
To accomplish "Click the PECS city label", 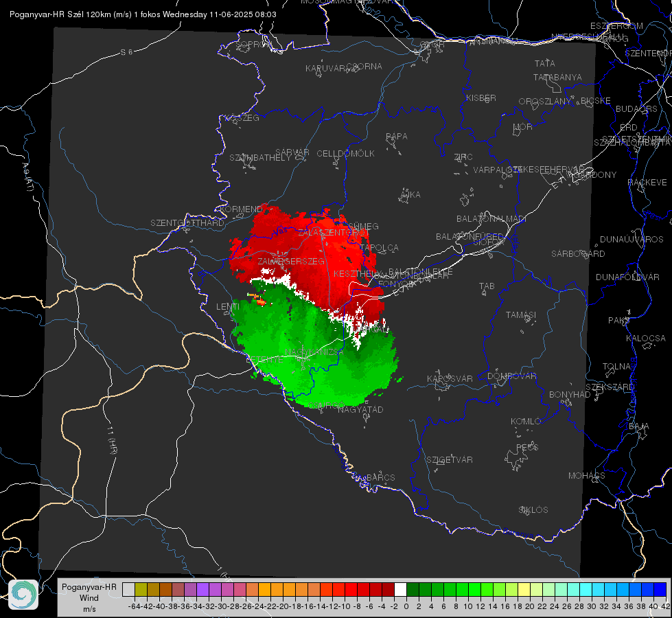I will pos(527,447).
